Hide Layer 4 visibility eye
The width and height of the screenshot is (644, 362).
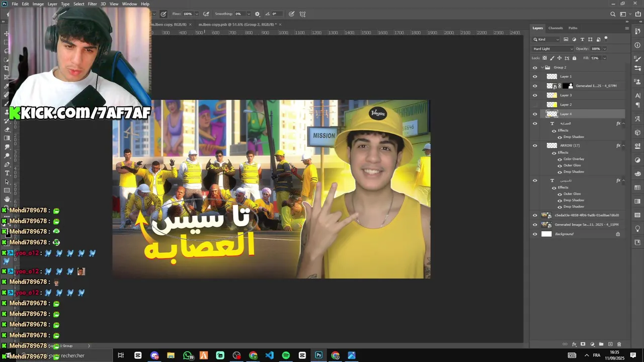535,114
